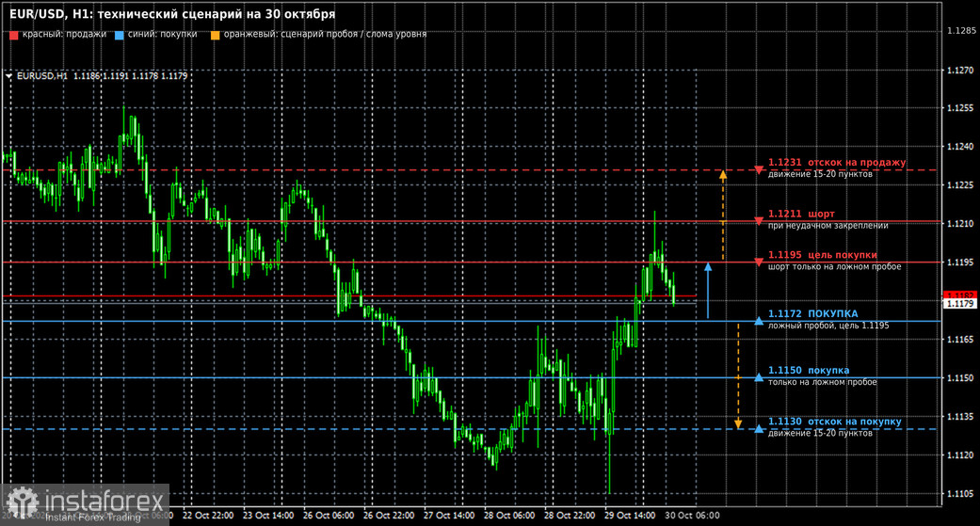Click the current price tag 1.1179
The height and width of the screenshot is (526, 980).
(960, 304)
